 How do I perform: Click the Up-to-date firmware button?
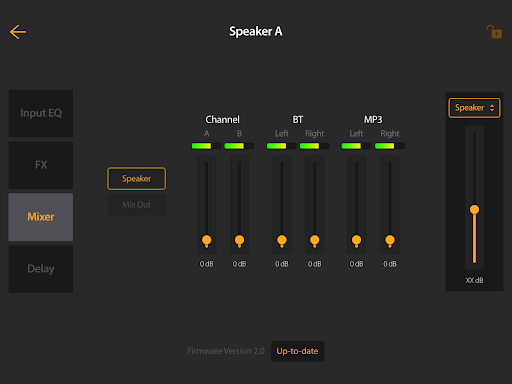pyautogui.click(x=297, y=351)
